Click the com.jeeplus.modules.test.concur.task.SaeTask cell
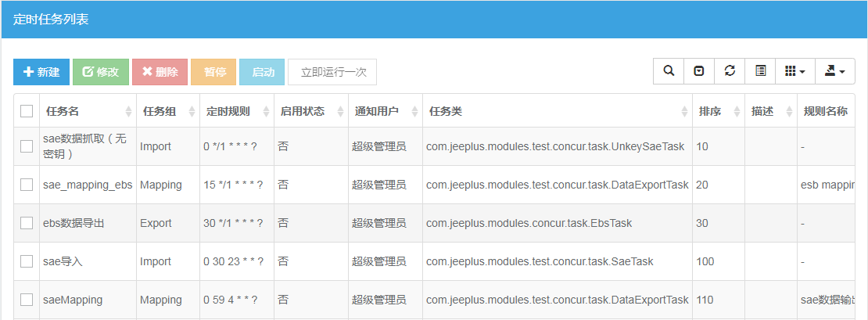 click(558, 261)
